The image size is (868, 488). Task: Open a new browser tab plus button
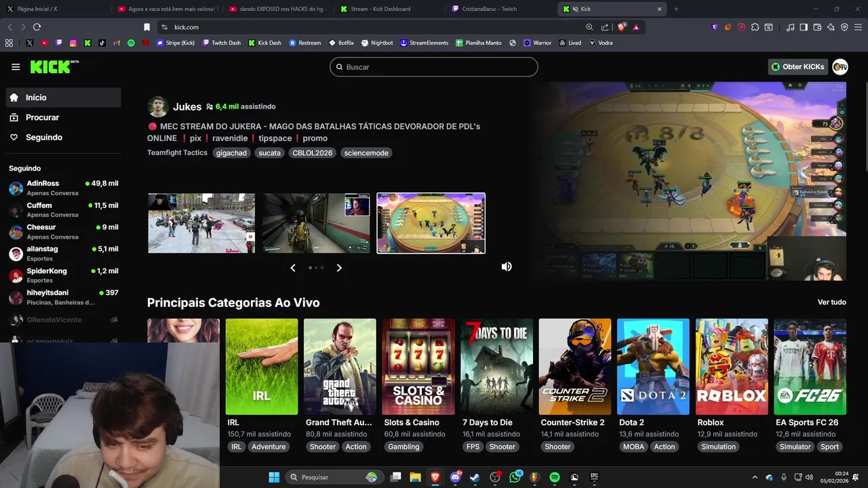(x=676, y=9)
